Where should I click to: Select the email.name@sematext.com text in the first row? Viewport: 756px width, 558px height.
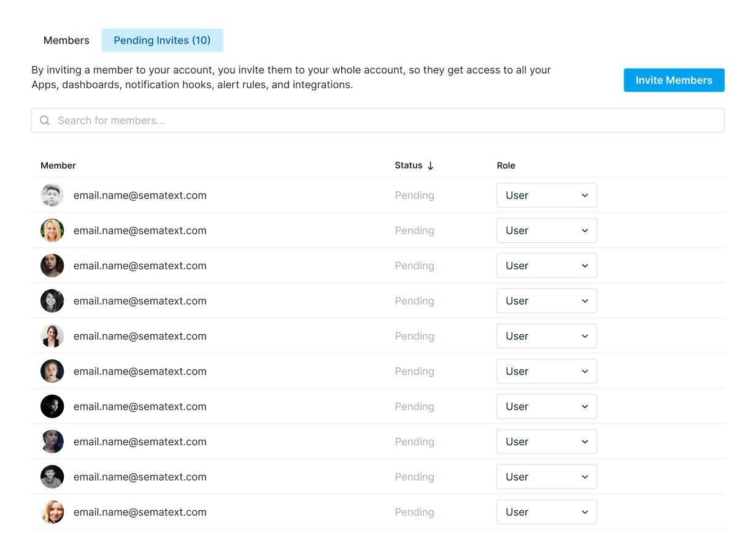click(x=140, y=196)
